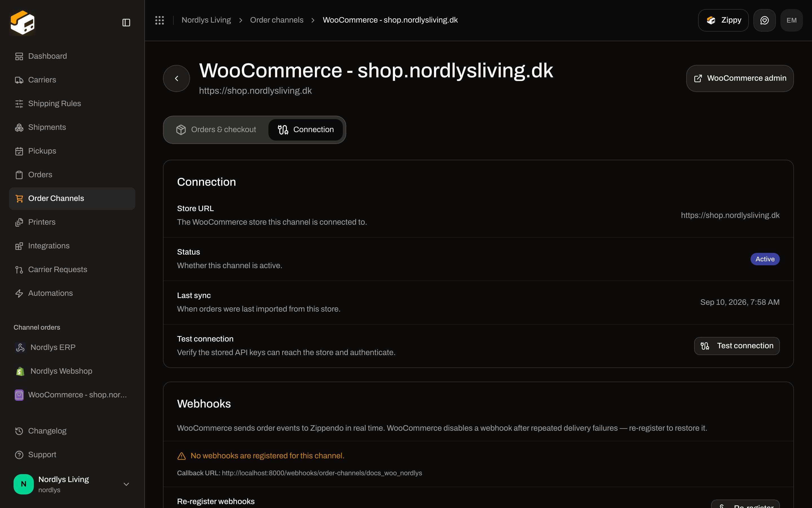Click the Channel orders section label

[37, 327]
